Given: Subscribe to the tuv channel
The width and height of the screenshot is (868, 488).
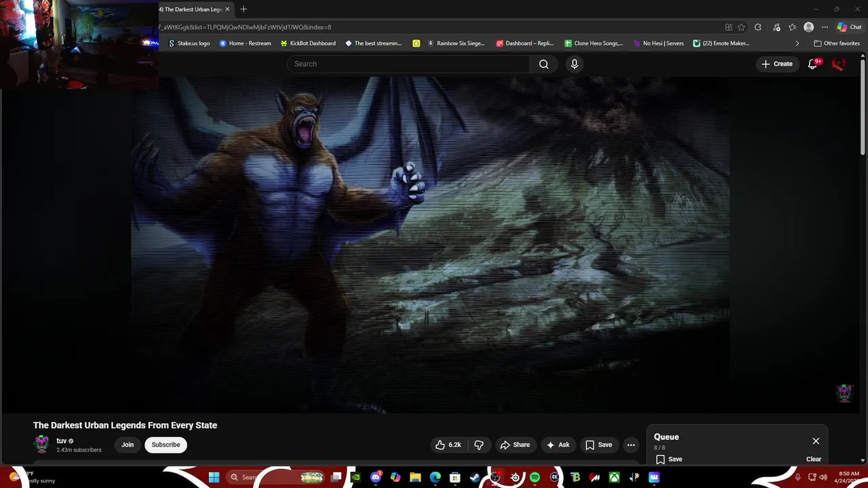Looking at the screenshot, I should (165, 445).
